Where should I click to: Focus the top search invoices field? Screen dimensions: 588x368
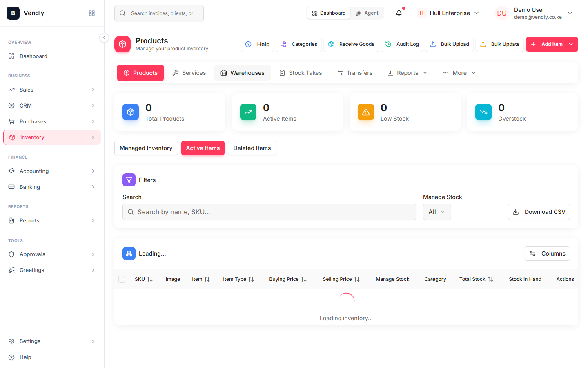[159, 13]
